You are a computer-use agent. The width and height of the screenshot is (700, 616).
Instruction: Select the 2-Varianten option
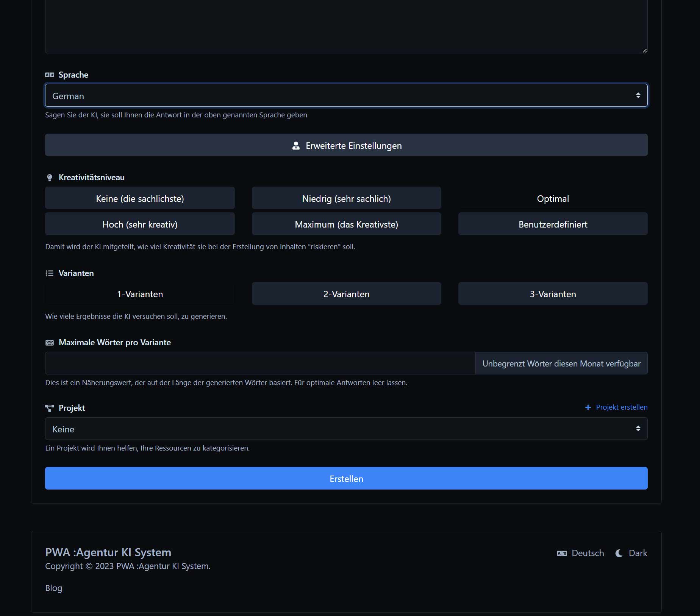[x=346, y=294]
